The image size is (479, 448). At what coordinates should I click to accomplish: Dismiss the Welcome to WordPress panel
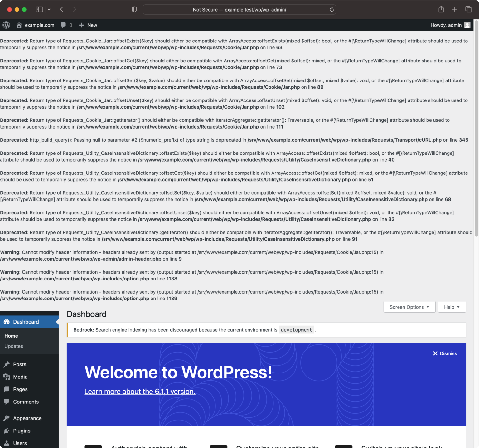tap(445, 353)
